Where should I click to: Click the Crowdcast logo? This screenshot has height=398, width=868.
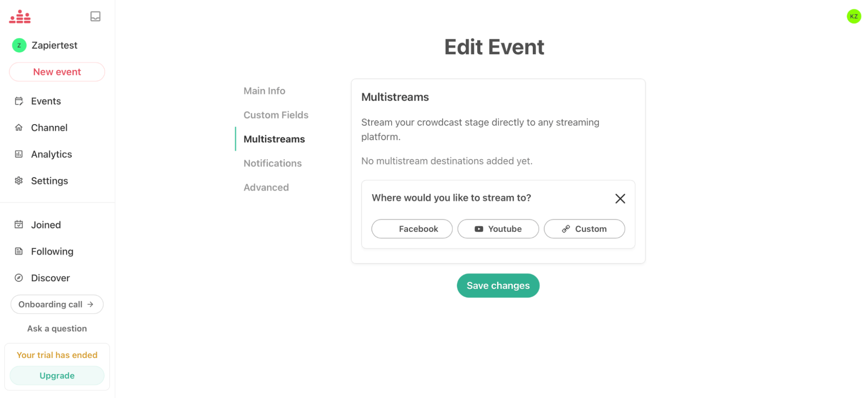click(20, 16)
